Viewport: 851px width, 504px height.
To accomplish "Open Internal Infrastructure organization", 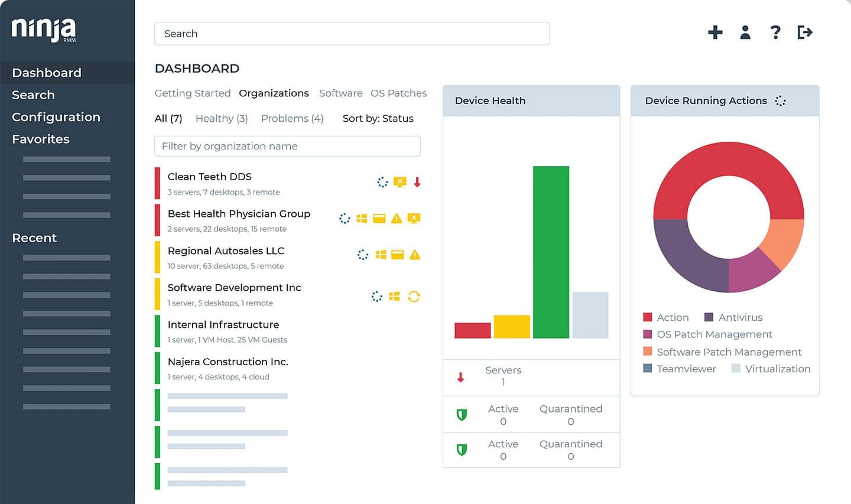I will pyautogui.click(x=223, y=325).
